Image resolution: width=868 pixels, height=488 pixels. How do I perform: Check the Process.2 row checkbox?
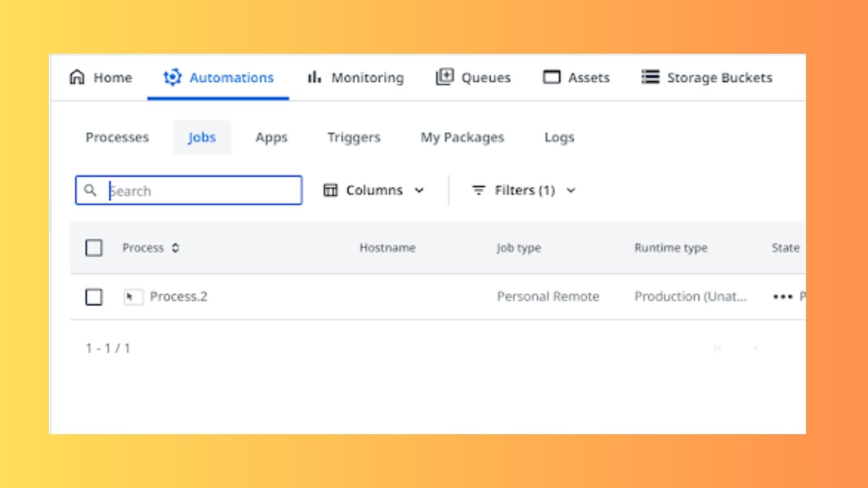tap(94, 297)
